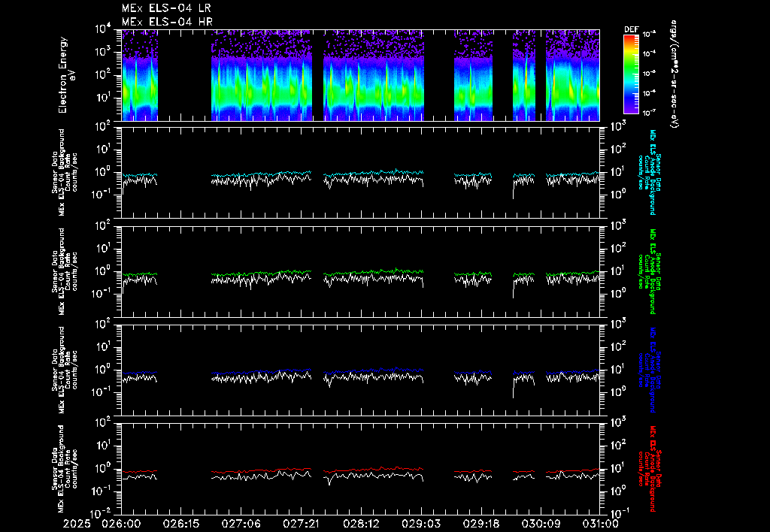Click the '027:06' time axis label
The image size is (770, 532).
(241, 524)
